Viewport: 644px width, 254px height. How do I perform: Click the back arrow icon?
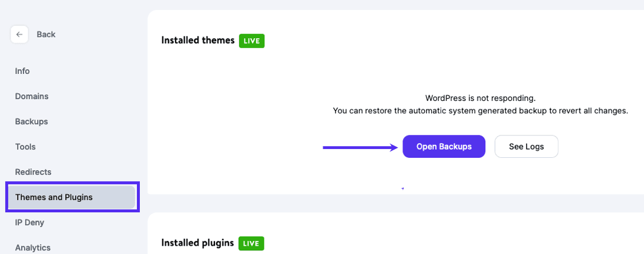click(19, 35)
